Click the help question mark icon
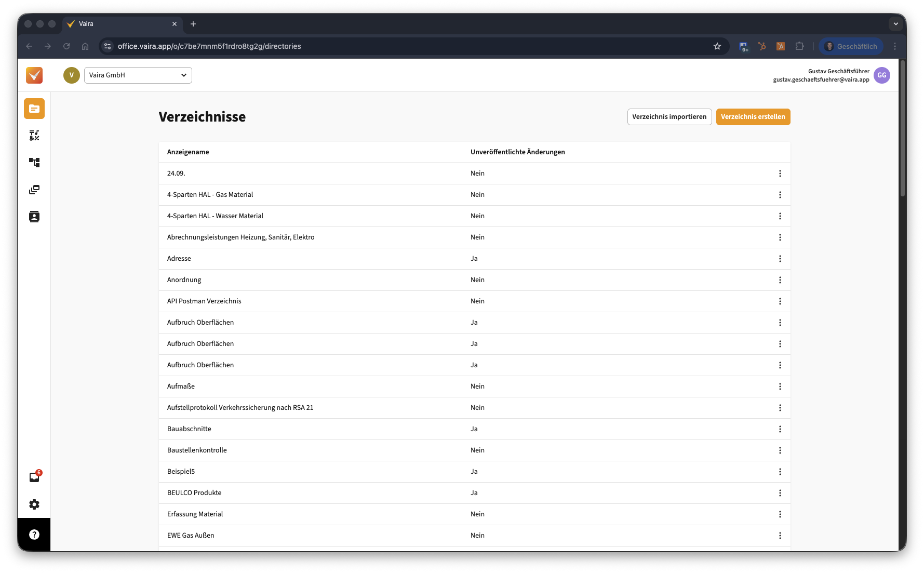Viewport: 924px width, 573px height. [34, 535]
